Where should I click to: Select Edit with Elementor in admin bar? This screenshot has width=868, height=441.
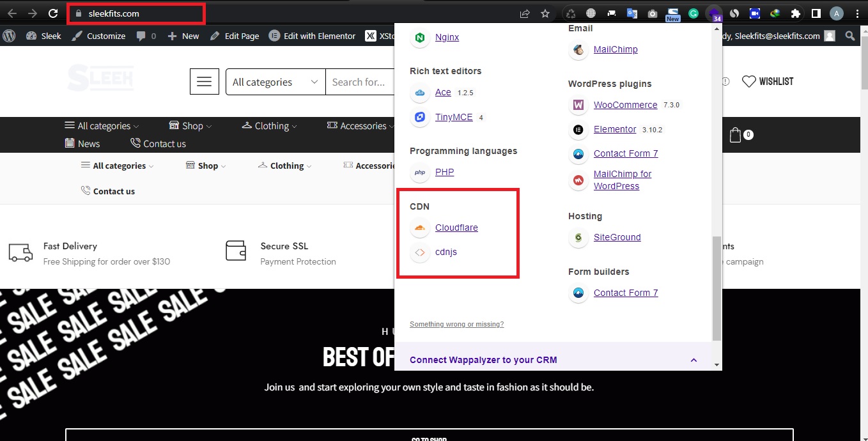pyautogui.click(x=312, y=36)
